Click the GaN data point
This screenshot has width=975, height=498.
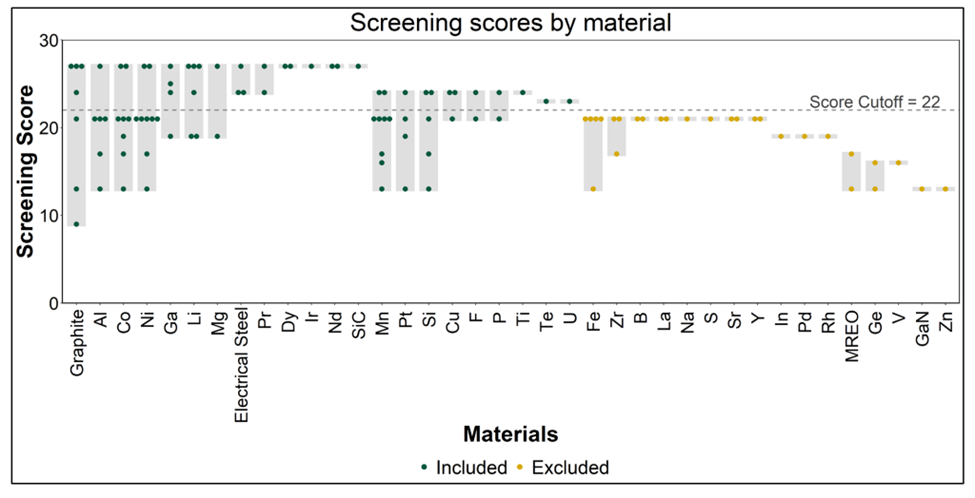[x=921, y=188]
